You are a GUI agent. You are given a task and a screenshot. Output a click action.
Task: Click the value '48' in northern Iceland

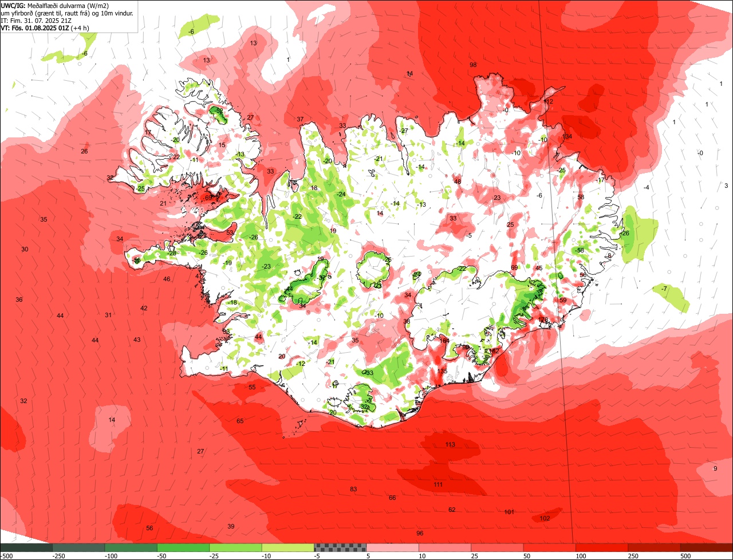[x=458, y=182]
